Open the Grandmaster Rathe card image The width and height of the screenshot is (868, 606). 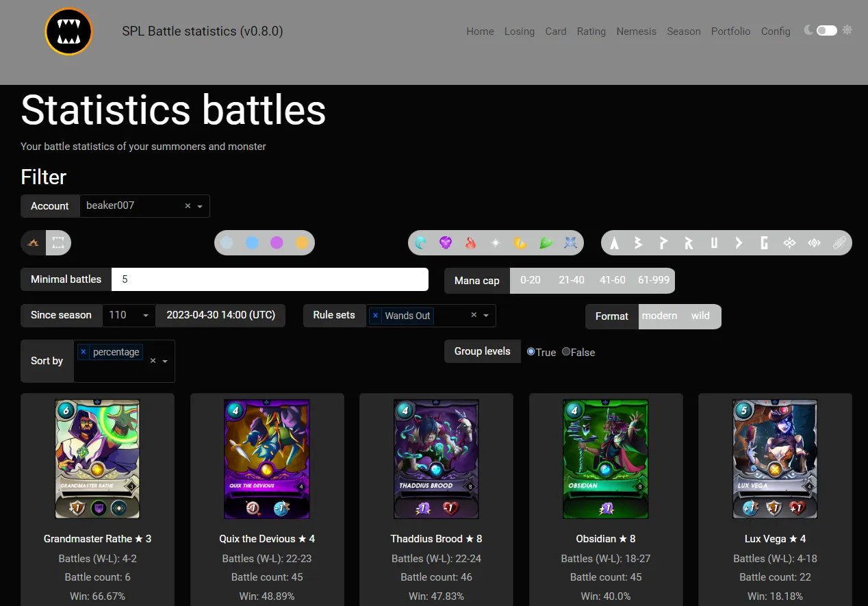97,459
